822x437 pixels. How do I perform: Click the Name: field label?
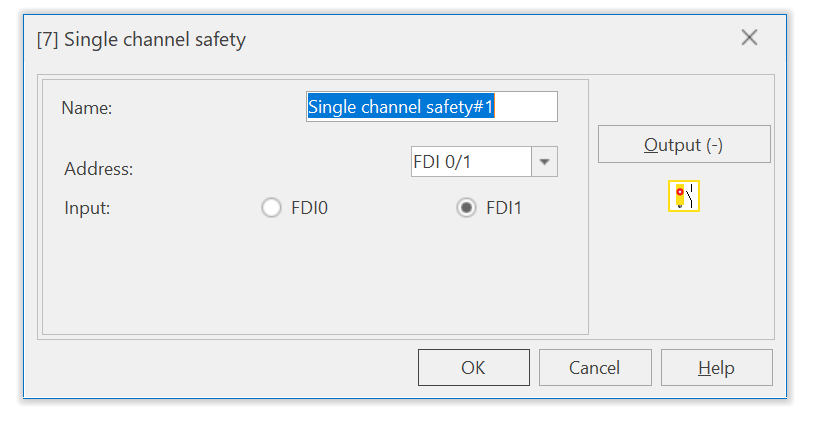[x=86, y=107]
